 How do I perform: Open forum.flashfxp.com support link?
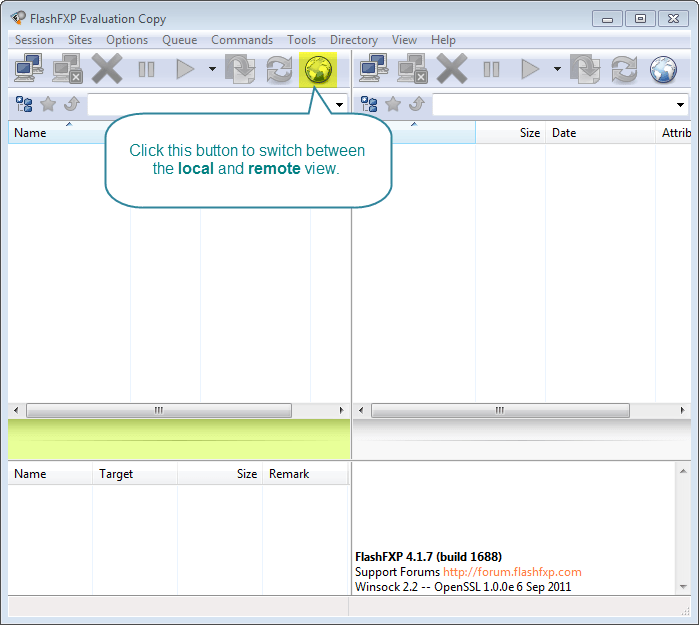pyautogui.click(x=512, y=572)
